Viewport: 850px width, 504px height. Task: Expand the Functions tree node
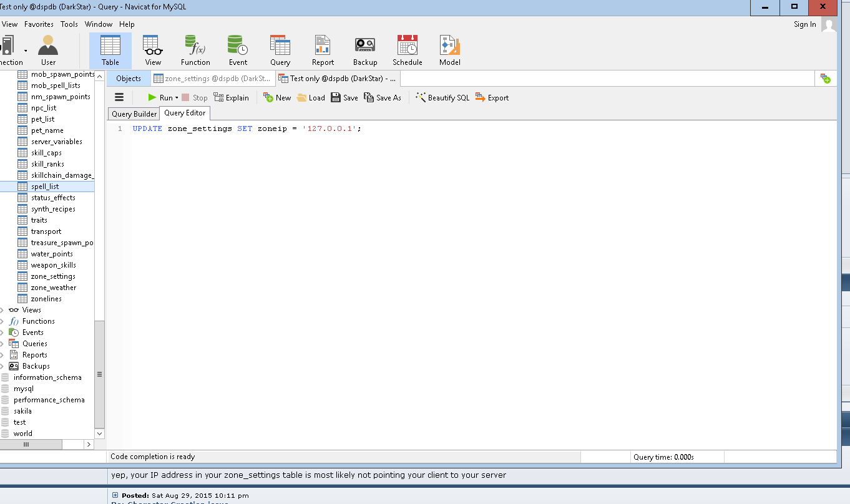[2, 321]
